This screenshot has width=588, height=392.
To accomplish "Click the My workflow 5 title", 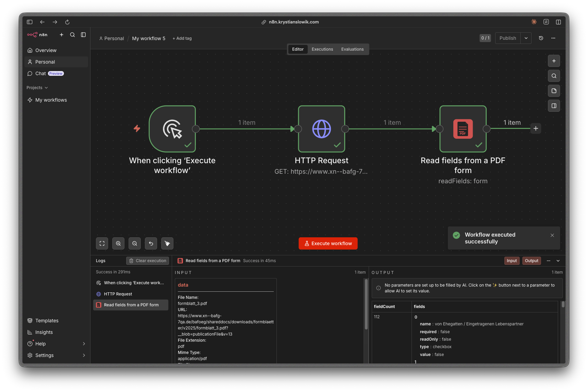I will pyautogui.click(x=149, y=38).
